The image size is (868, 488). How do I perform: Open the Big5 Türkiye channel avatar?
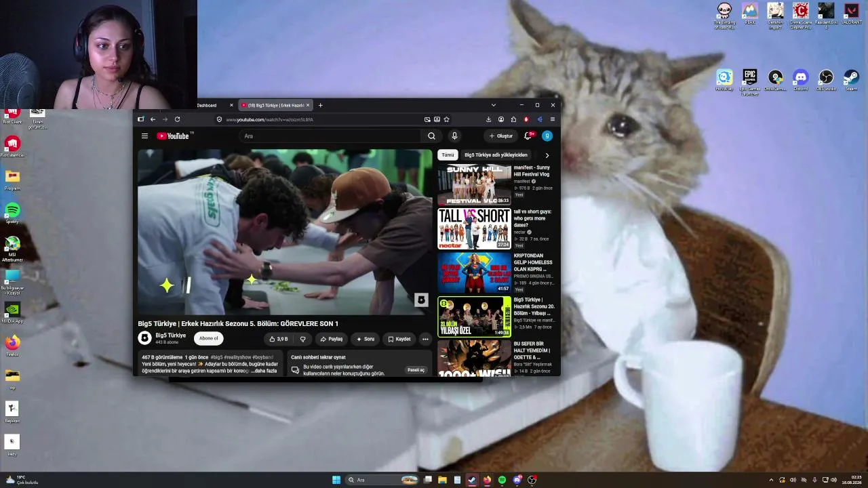tap(144, 338)
